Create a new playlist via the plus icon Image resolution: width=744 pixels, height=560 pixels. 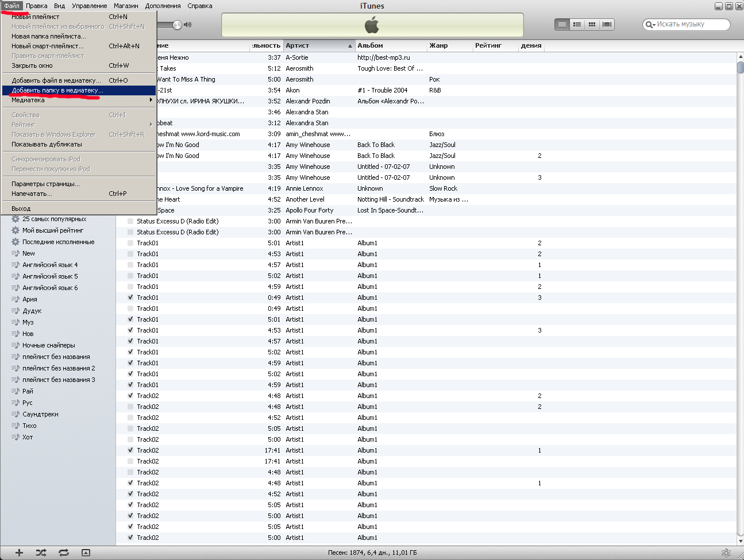19,553
